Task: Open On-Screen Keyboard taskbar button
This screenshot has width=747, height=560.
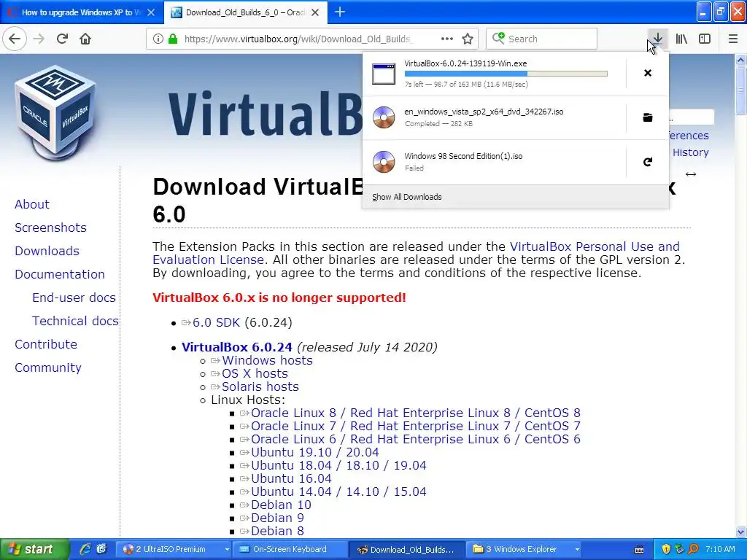Action: click(290, 549)
